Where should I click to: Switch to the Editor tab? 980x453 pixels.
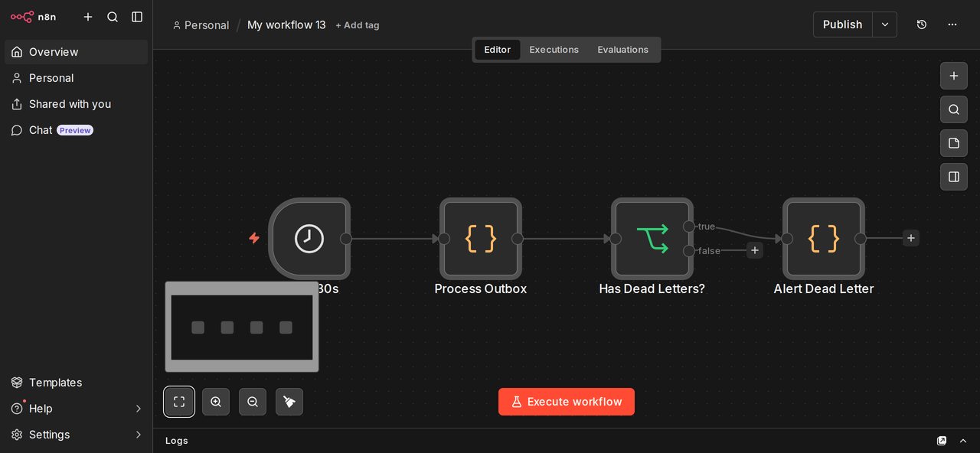497,50
